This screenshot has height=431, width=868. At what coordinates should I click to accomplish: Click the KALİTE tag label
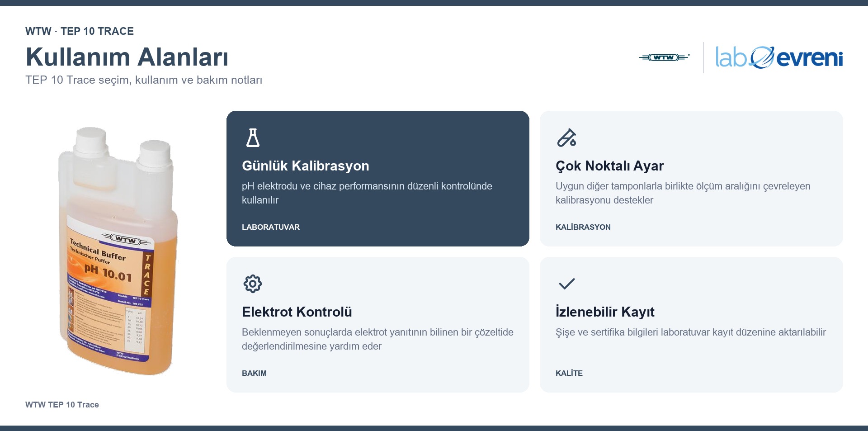pos(569,373)
